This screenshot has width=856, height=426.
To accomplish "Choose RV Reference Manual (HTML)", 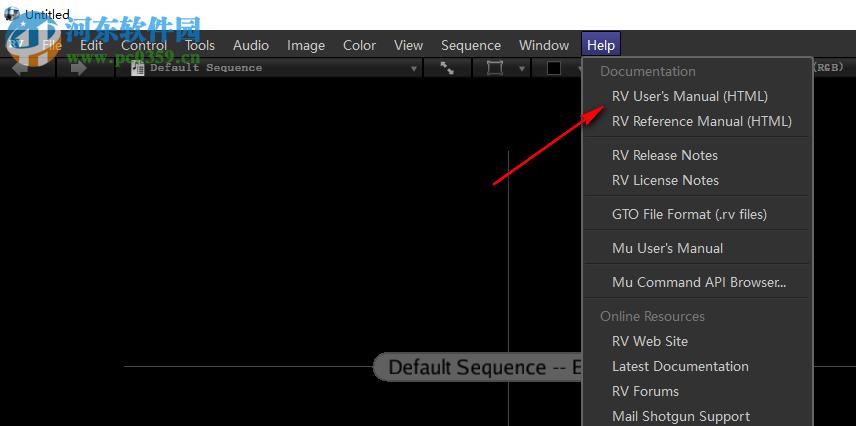I will coord(702,121).
